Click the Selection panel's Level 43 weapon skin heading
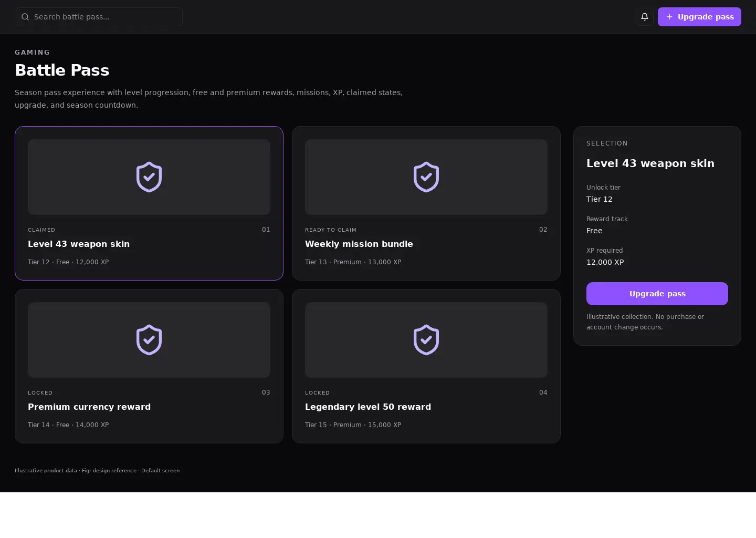 650,163
